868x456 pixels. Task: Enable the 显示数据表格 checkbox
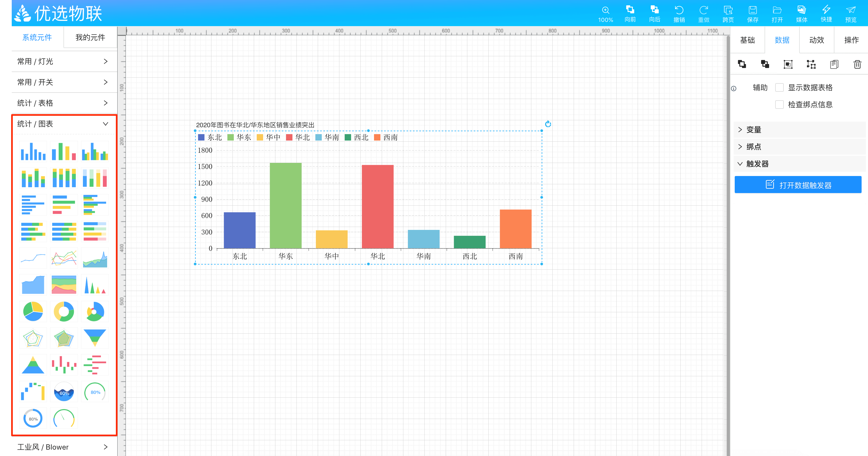(x=779, y=88)
